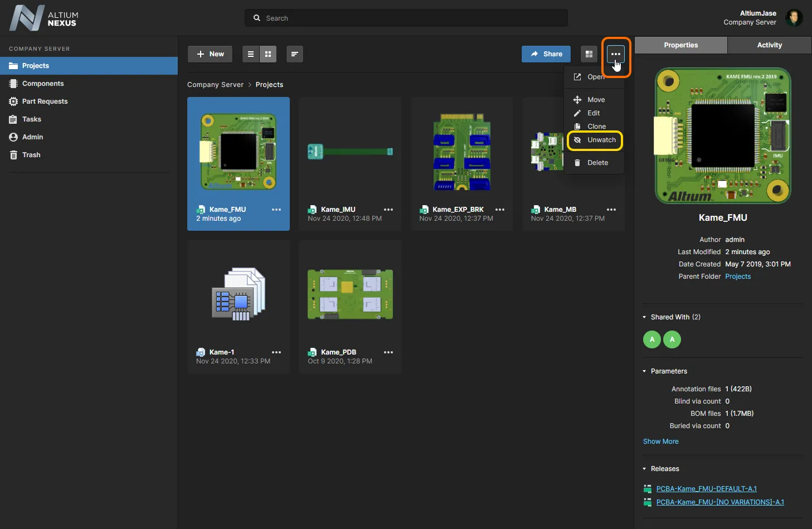Select Unwatch from the context menu
812x529 pixels.
(x=595, y=140)
